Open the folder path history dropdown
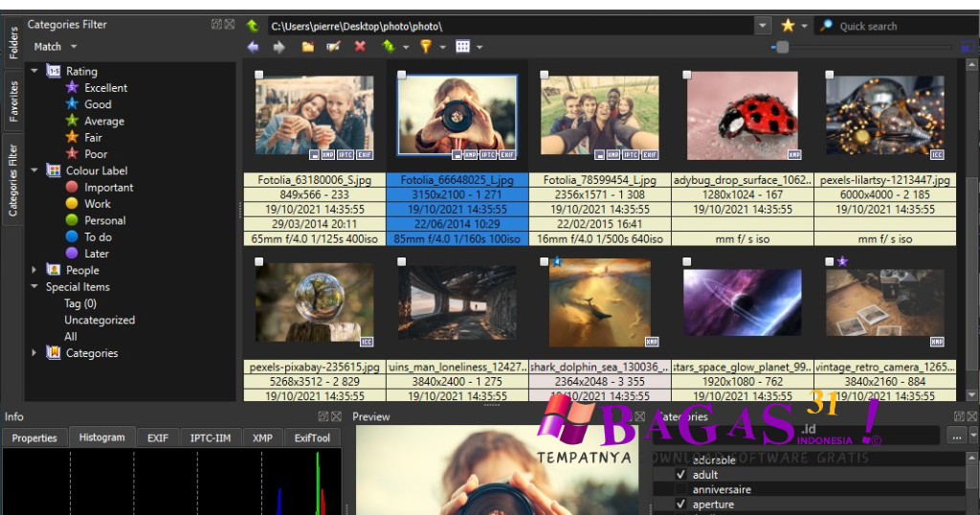 click(x=763, y=26)
